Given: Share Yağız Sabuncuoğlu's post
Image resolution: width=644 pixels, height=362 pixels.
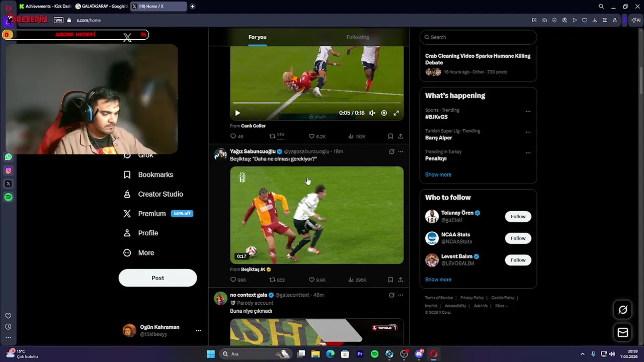Looking at the screenshot, I should (x=400, y=280).
